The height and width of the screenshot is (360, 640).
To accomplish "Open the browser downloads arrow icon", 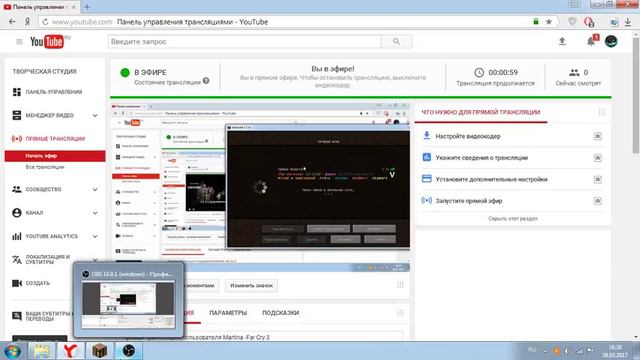I will tap(628, 22).
